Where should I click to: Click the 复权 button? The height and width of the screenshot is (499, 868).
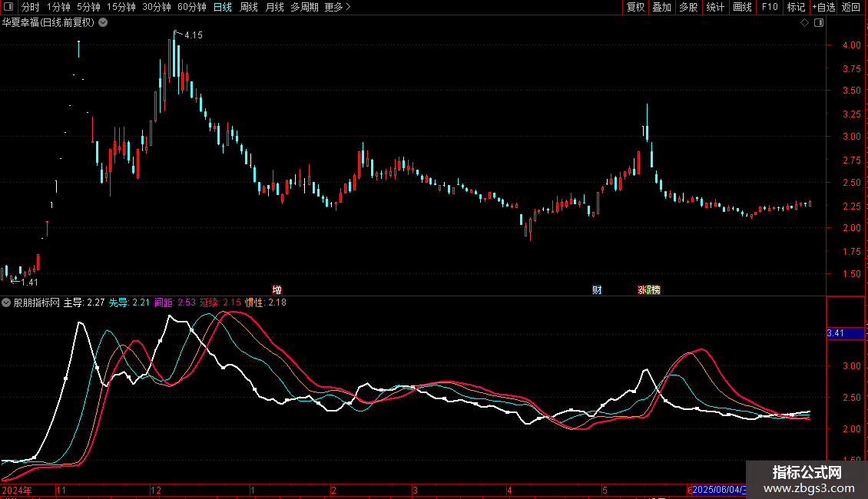point(635,7)
